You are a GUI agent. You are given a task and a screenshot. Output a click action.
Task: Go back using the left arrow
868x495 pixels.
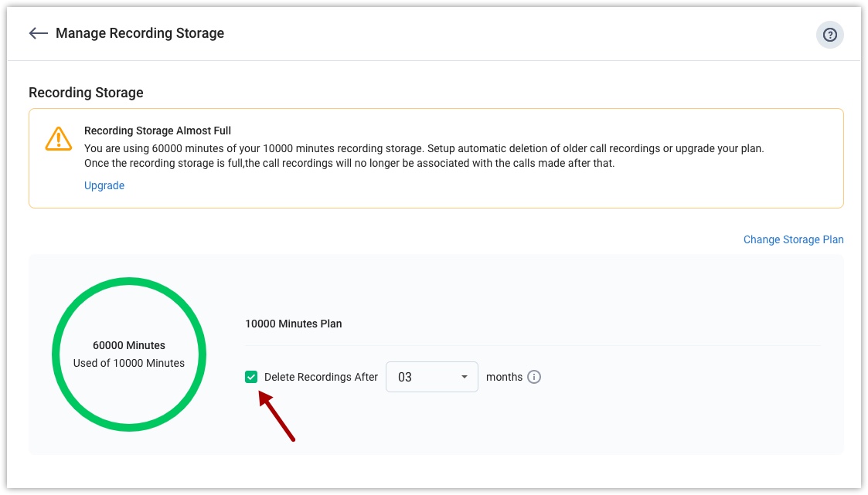pos(38,34)
